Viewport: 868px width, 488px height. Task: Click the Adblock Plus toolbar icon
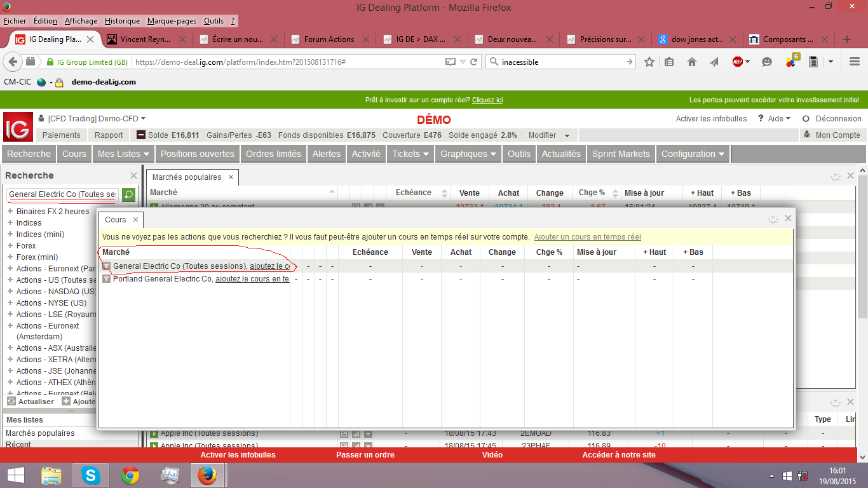coord(738,62)
